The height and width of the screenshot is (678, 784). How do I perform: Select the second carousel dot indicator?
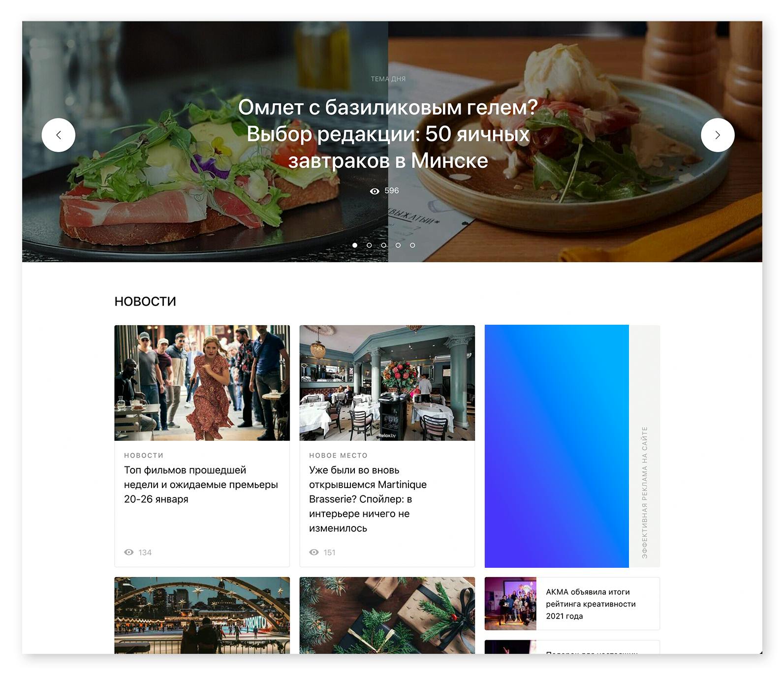(x=369, y=245)
